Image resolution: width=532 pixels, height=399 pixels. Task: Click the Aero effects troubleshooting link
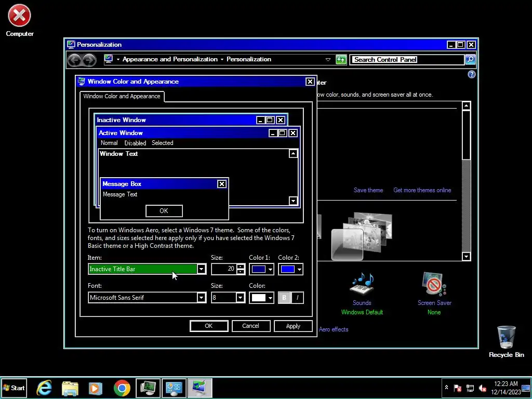point(334,329)
